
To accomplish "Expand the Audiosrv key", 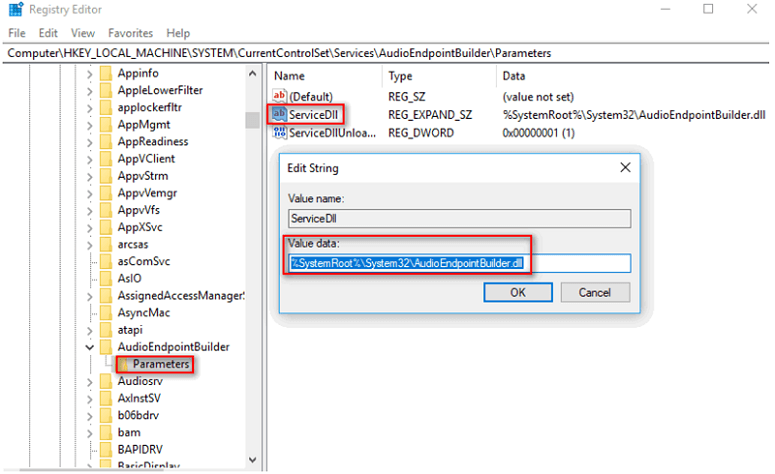I will [89, 382].
